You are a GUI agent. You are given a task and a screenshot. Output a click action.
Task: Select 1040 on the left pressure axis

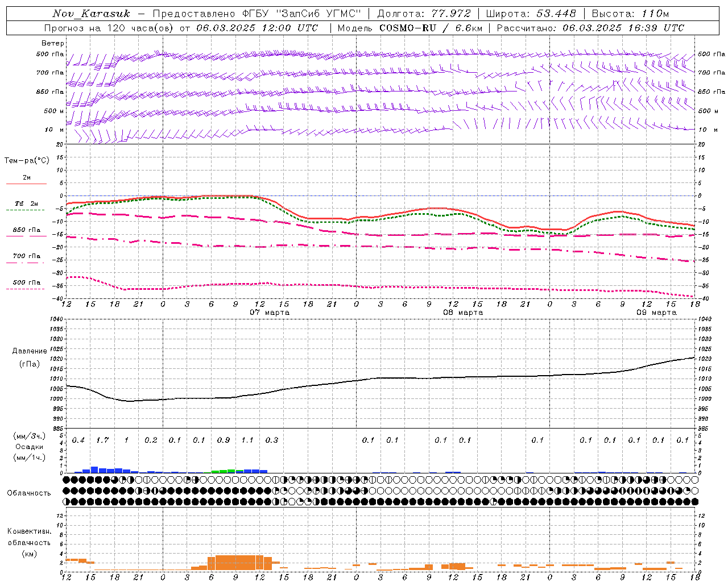(57, 319)
